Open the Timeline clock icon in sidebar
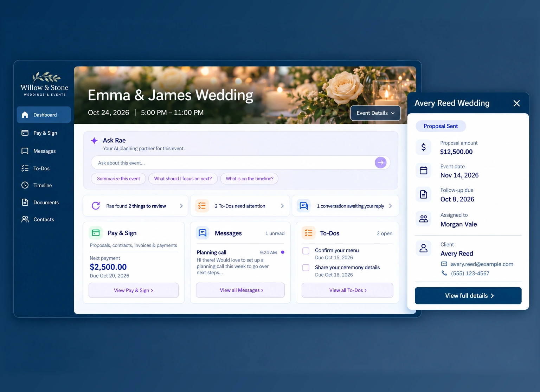The image size is (540, 392). click(25, 185)
